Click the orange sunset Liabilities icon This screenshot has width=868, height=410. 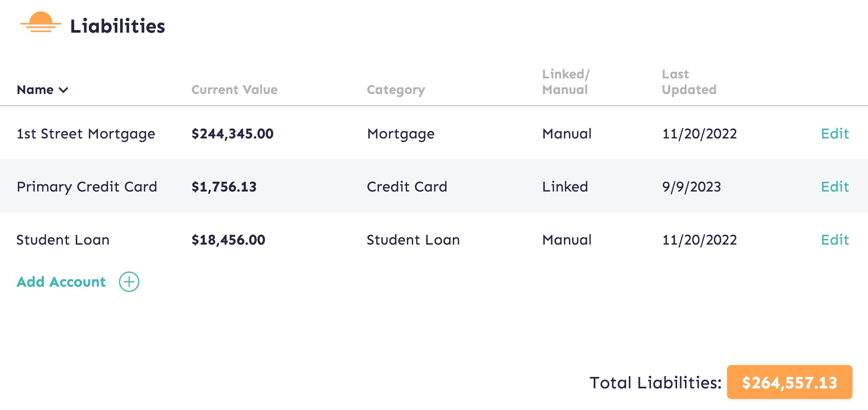[41, 22]
